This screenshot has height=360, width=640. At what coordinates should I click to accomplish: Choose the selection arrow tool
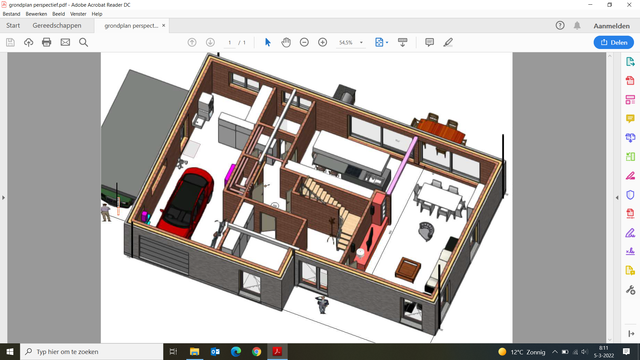click(x=268, y=42)
